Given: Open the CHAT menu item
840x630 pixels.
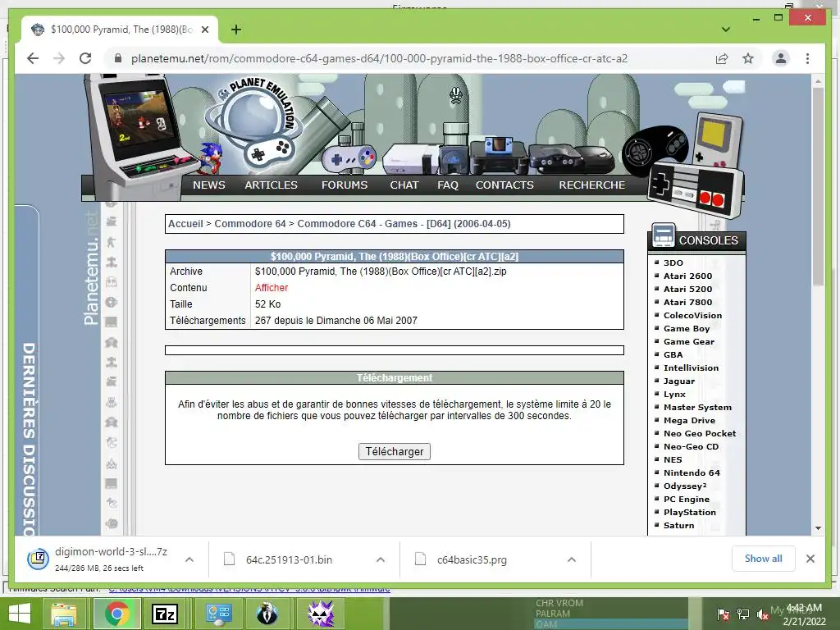Looking at the screenshot, I should point(404,185).
